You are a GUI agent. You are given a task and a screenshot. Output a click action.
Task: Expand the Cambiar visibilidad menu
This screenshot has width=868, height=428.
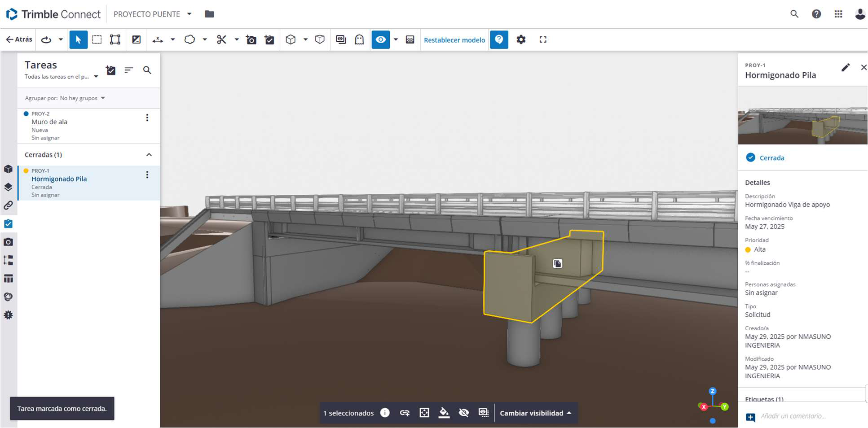coord(535,413)
